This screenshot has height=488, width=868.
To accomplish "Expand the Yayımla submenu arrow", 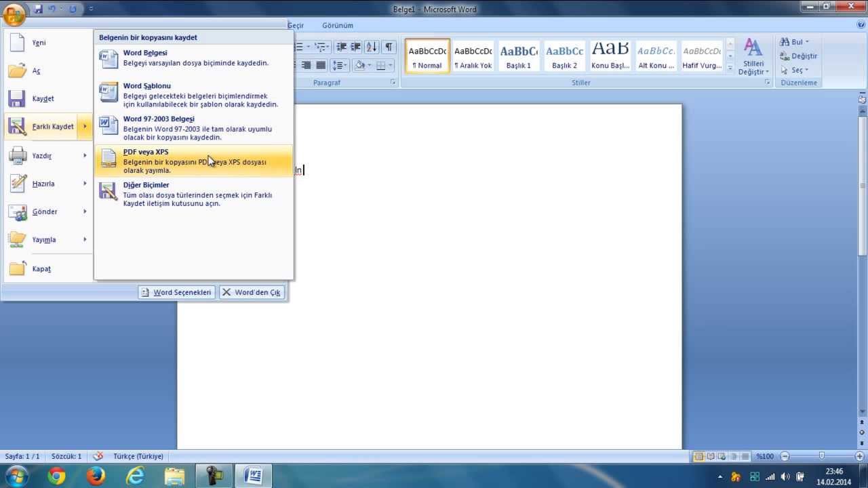I will click(85, 239).
